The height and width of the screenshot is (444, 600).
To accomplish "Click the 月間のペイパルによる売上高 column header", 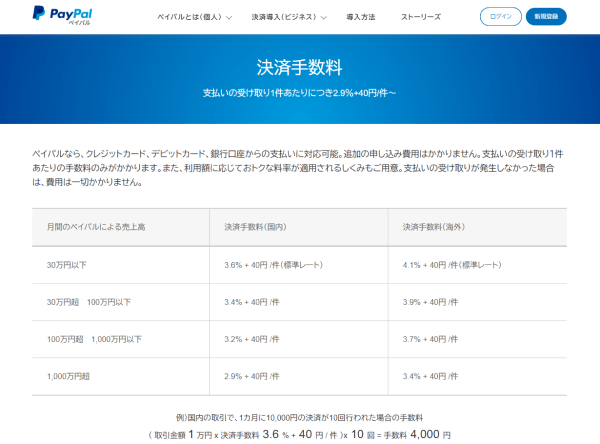I will pos(89,227).
